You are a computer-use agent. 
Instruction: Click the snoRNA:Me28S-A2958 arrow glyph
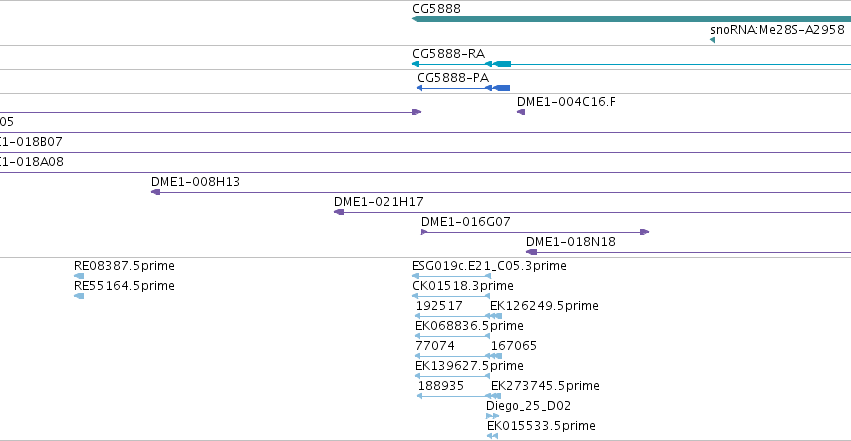tap(712, 40)
